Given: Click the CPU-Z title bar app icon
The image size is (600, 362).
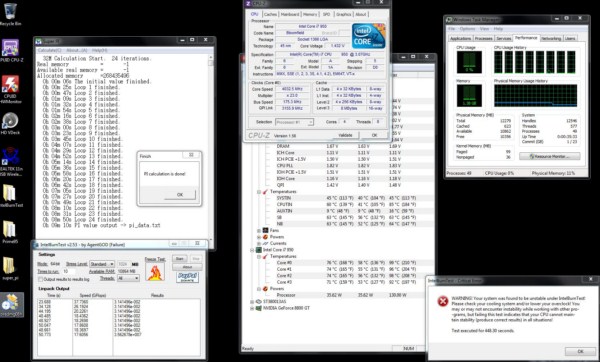Looking at the screenshot, I should click(x=248, y=3).
